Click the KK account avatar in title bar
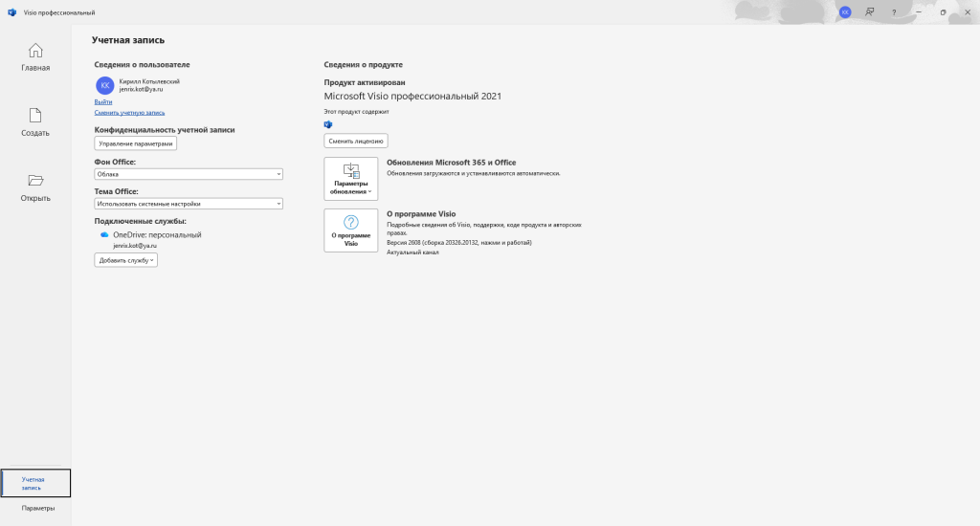Screen dimensions: 980x526 [845, 12]
